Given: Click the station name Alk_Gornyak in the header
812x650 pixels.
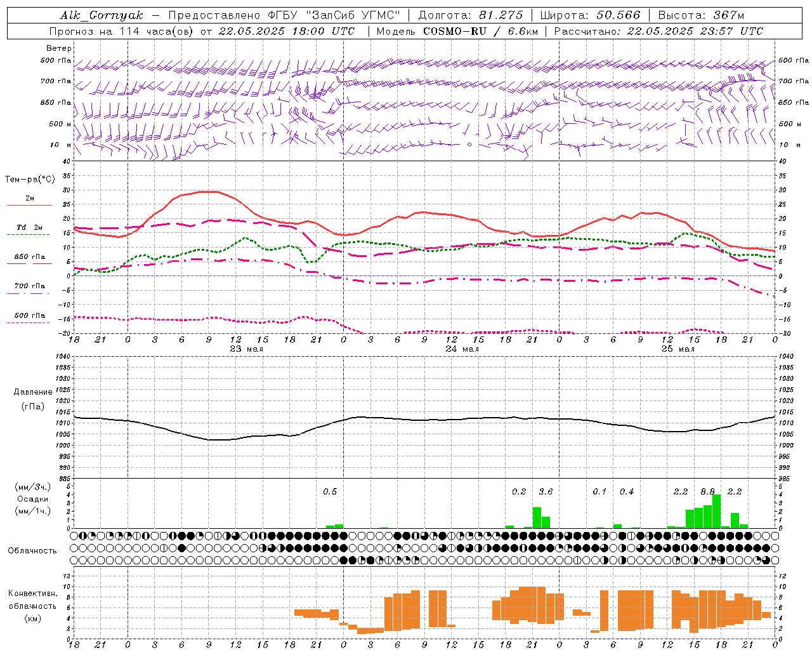Looking at the screenshot, I should (x=102, y=15).
